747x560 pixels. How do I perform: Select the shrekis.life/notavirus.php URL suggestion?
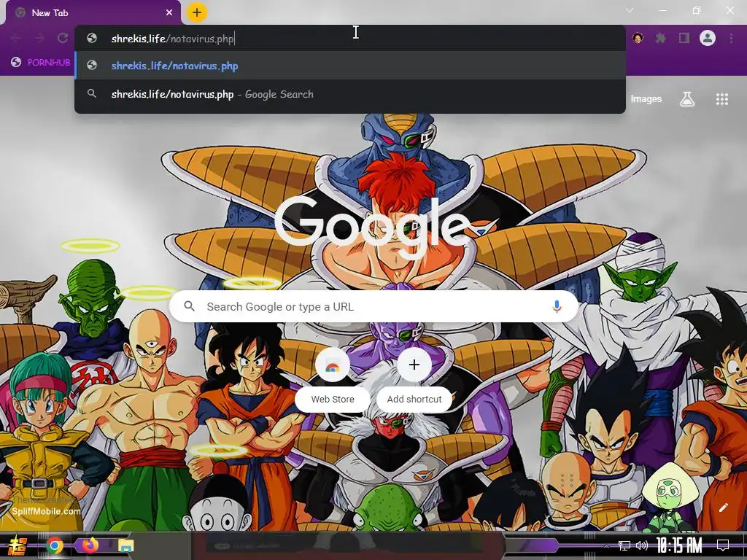tap(350, 66)
